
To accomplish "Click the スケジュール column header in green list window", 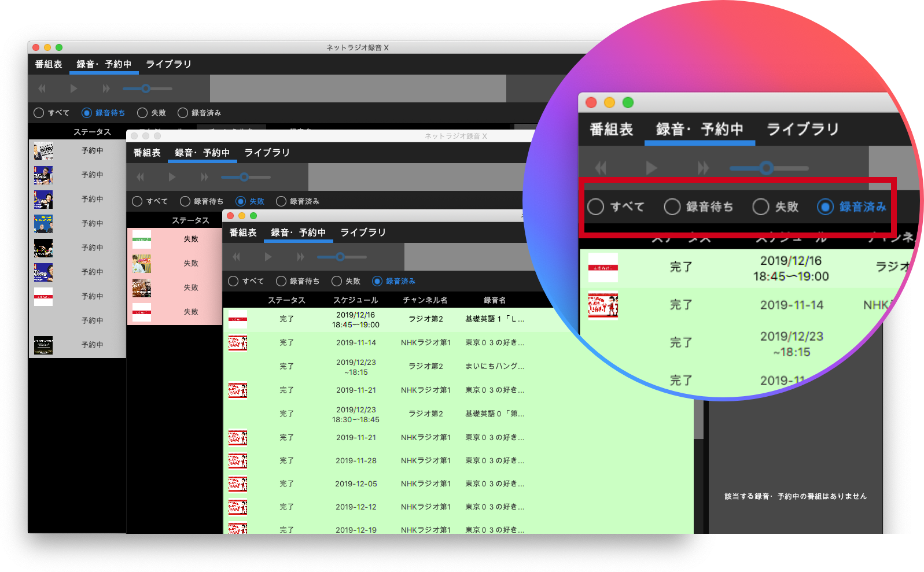I will pos(355,300).
